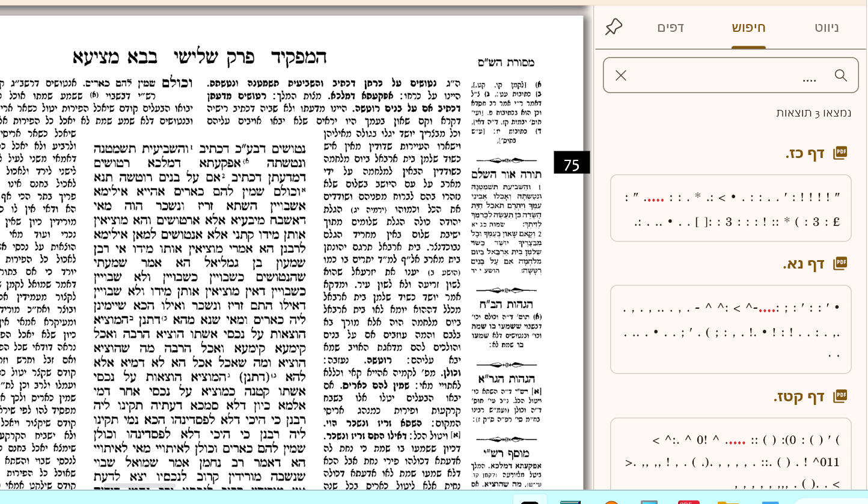Click the PDF icon beside דף נא
The image size is (868, 504).
point(840,263)
